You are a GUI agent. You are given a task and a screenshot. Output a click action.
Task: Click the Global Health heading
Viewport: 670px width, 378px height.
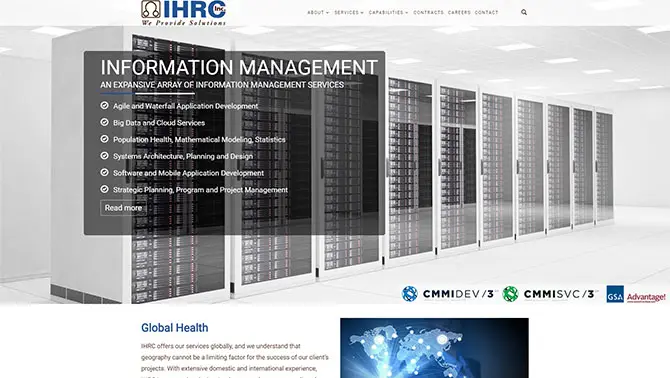coord(175,328)
